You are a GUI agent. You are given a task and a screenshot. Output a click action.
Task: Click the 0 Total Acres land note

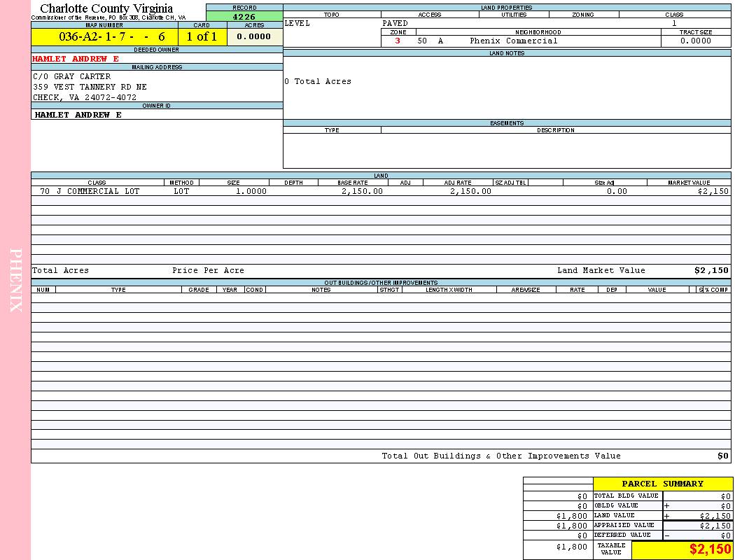[x=318, y=82]
